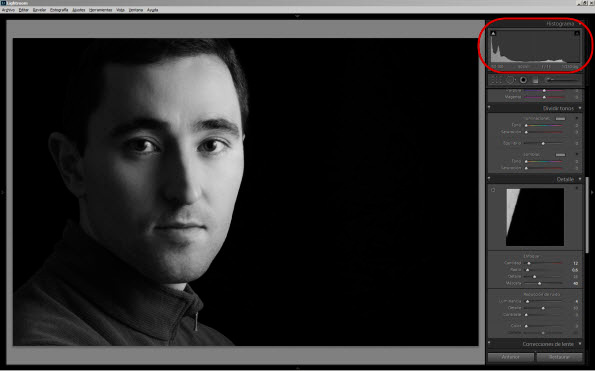Toggle the shadow clipping indicator in histogram
The height and width of the screenshot is (371, 595).
493,34
